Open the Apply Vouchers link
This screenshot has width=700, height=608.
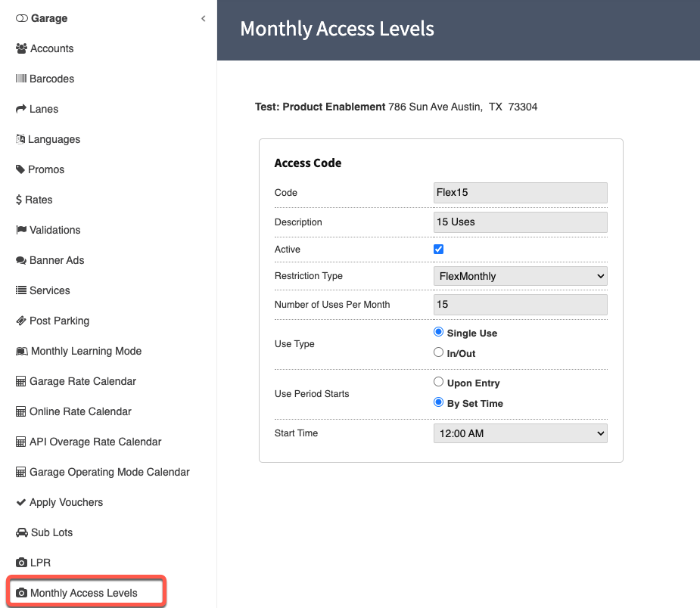[x=66, y=502]
